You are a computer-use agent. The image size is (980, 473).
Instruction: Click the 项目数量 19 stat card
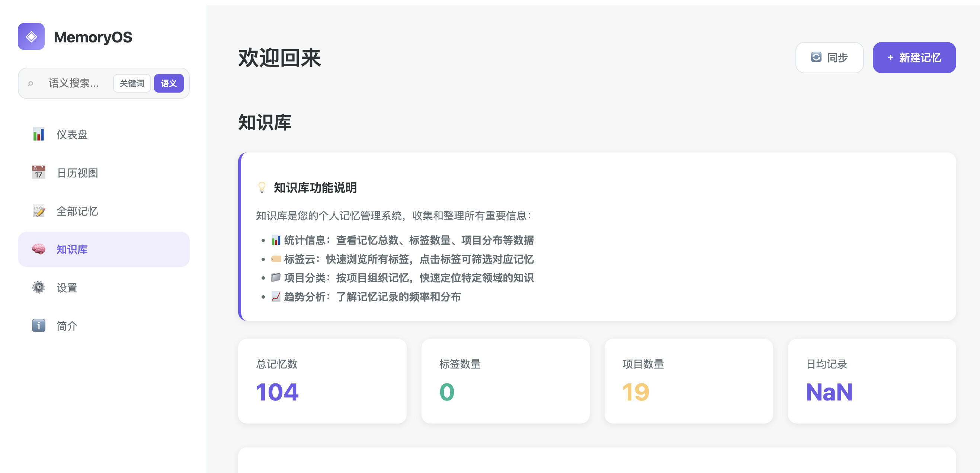coord(688,381)
